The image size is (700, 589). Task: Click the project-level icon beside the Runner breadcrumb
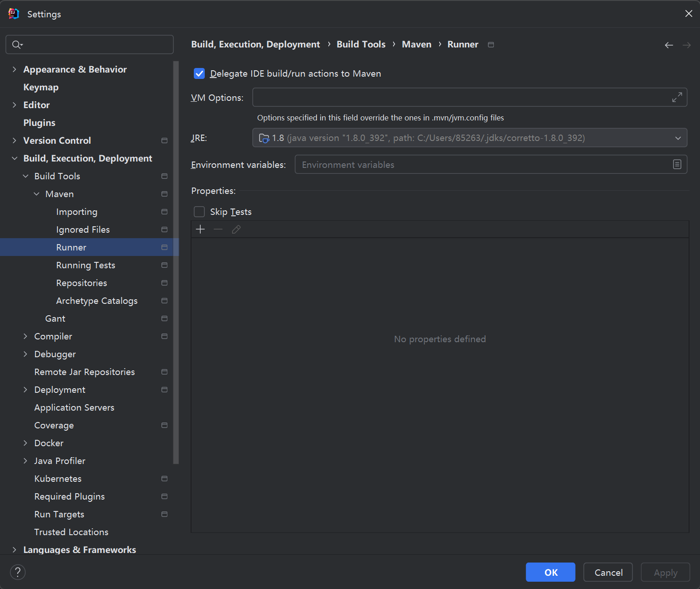(491, 45)
